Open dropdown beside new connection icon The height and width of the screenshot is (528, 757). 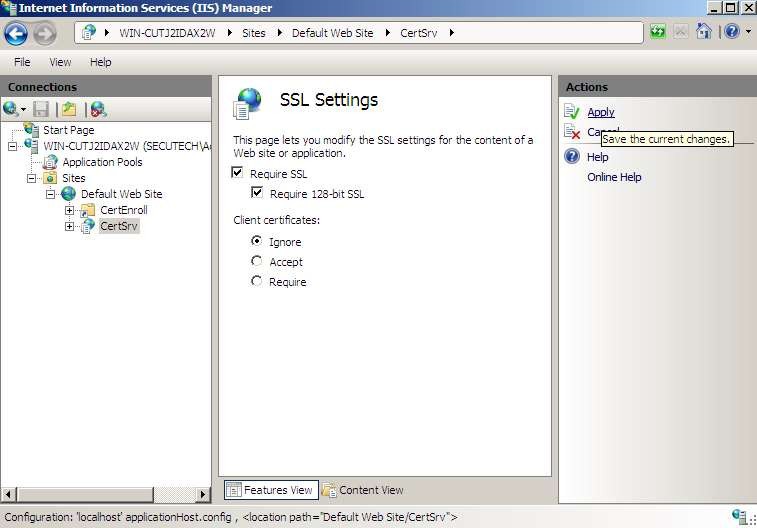point(23,110)
